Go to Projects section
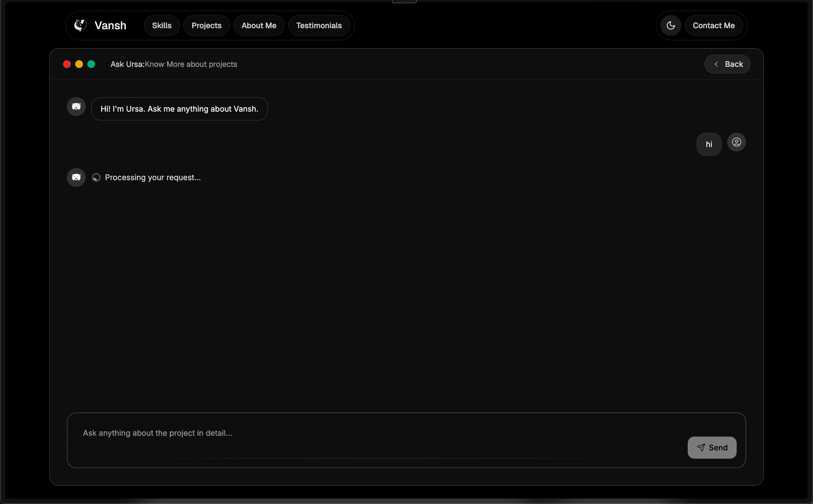The width and height of the screenshot is (813, 504). click(207, 25)
